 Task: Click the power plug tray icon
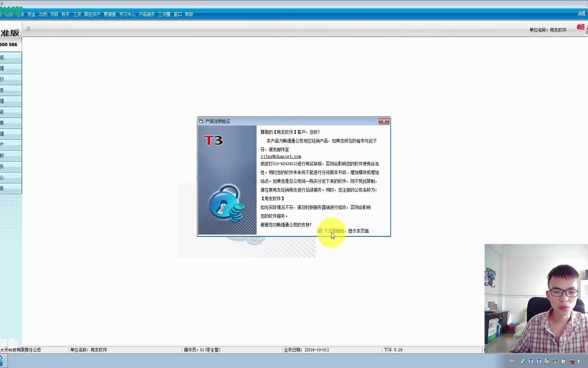563,361
